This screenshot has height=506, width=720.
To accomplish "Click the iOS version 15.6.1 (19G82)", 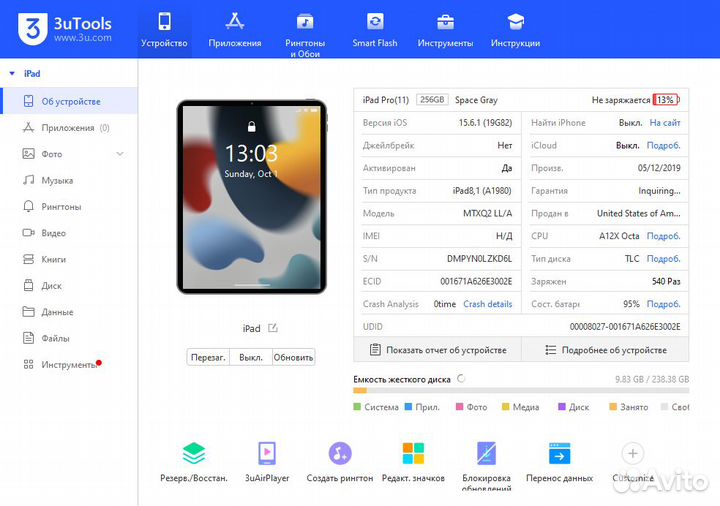I will pos(485,123).
